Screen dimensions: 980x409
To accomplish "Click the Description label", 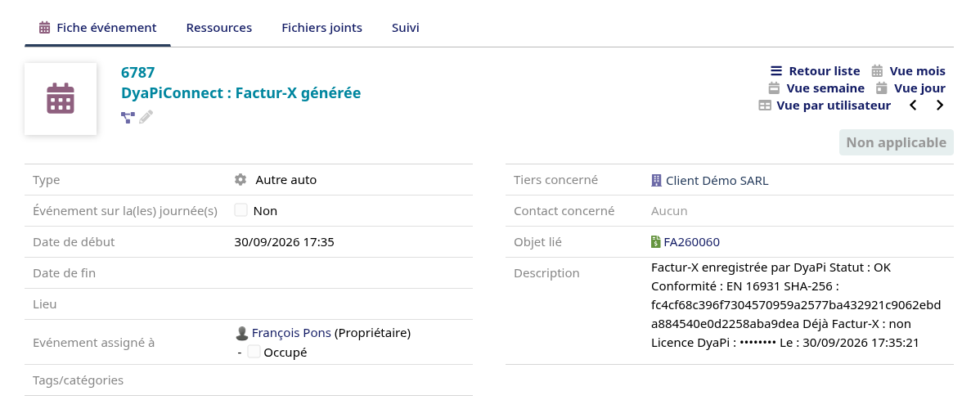I will pos(546,273).
